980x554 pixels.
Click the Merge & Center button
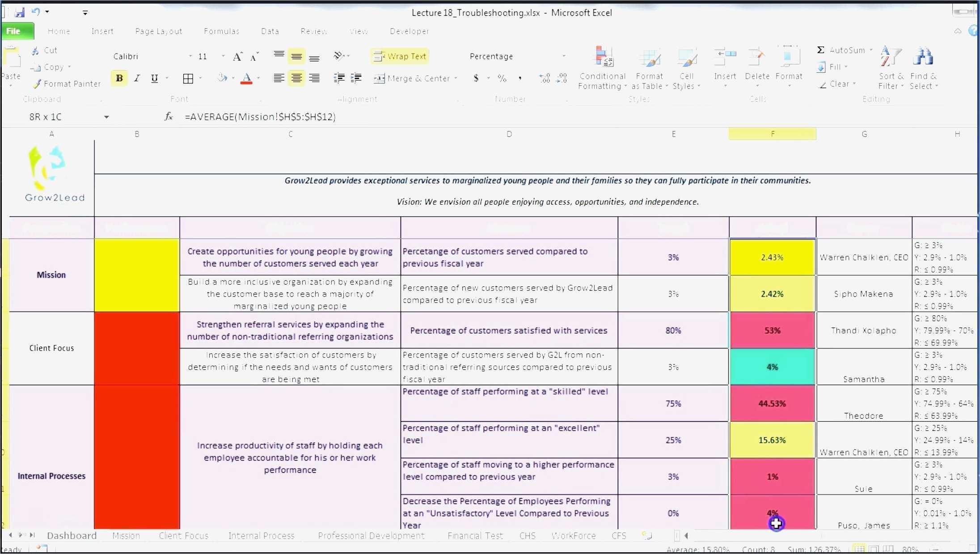tap(412, 79)
